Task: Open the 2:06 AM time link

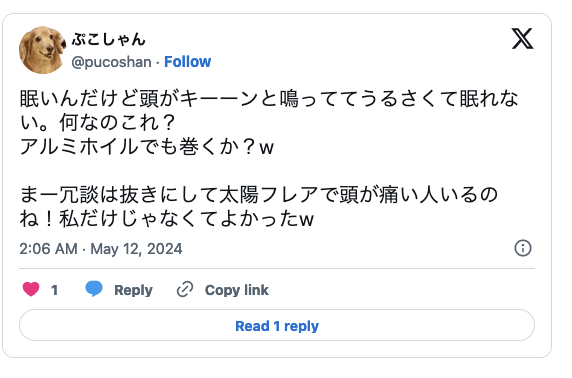Action: [x=48, y=249]
